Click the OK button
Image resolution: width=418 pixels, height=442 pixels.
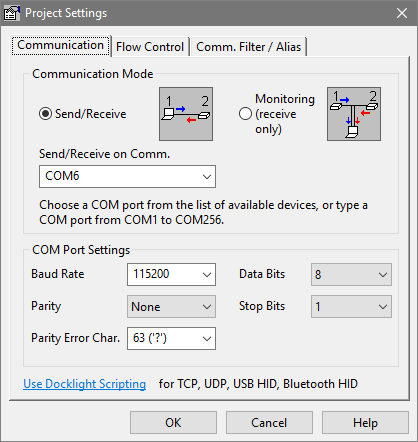click(x=173, y=423)
